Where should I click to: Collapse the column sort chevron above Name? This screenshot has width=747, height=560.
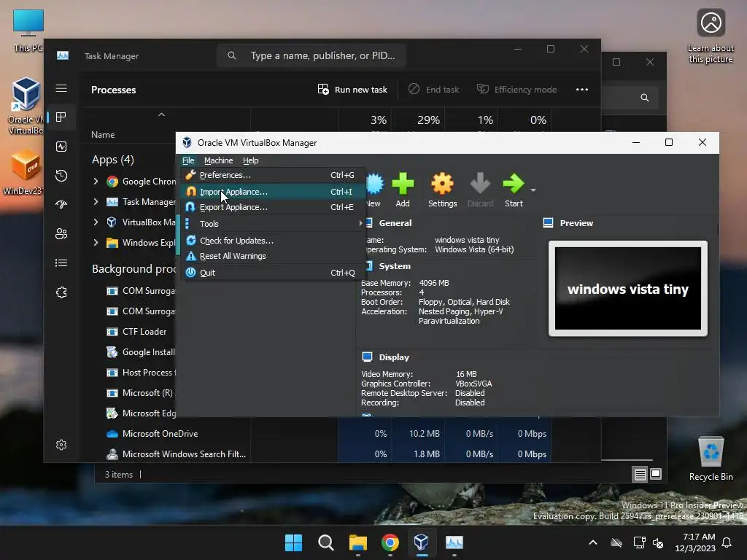point(161,114)
